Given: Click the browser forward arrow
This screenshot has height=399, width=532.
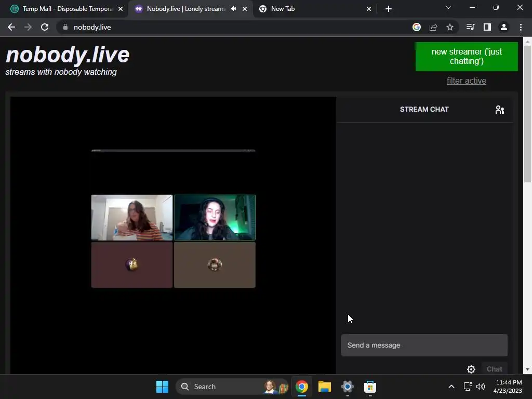Looking at the screenshot, I should pos(28,27).
